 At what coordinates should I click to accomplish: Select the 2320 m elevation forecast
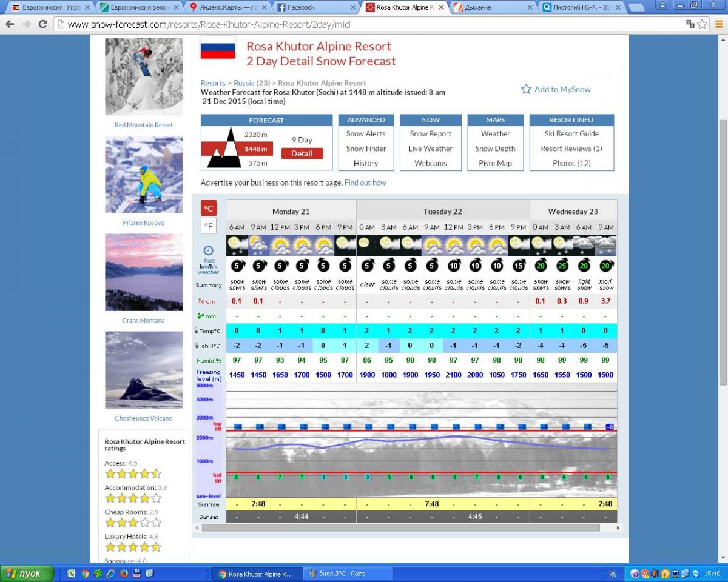256,135
